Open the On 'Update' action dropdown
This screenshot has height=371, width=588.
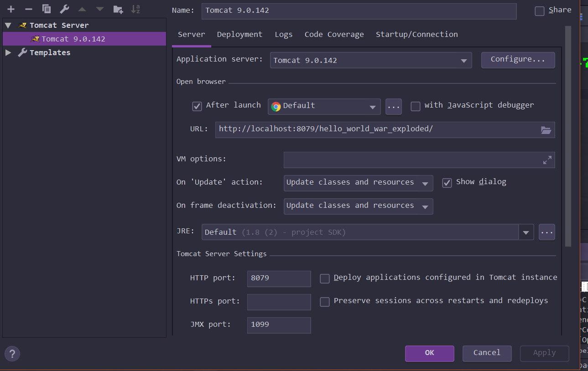(x=358, y=182)
